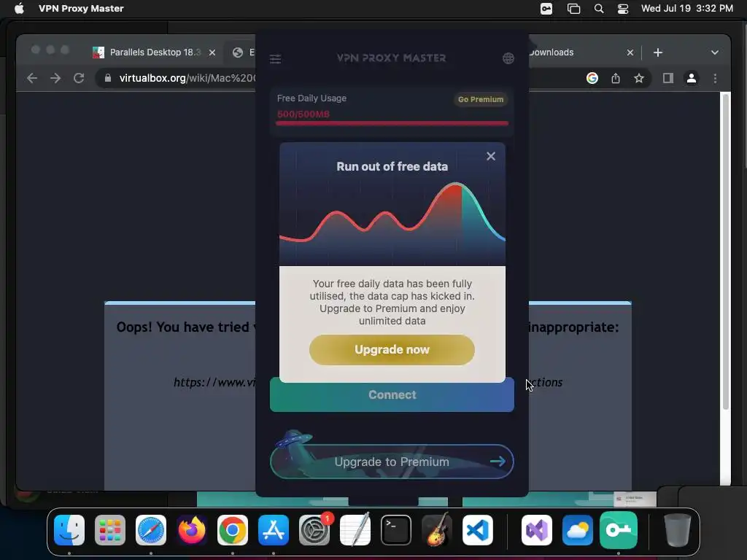Open GarageBand from the Dock
This screenshot has height=560, width=747.
point(437,529)
